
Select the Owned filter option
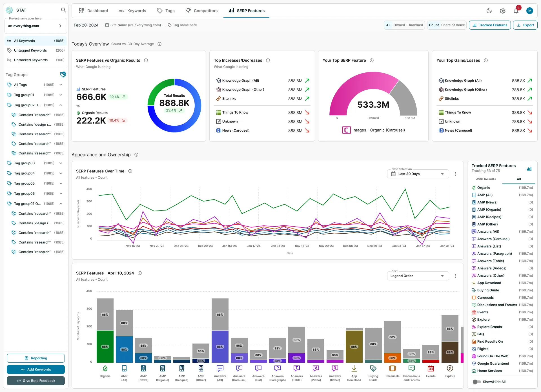[399, 25]
